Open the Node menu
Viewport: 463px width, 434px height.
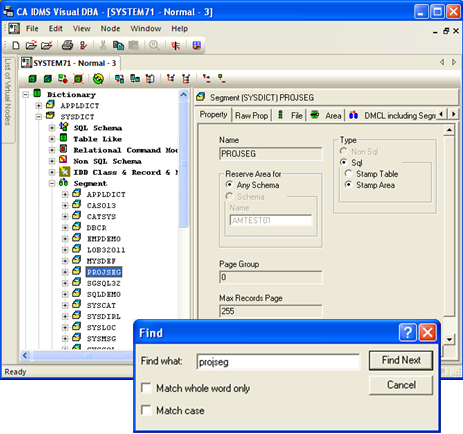click(x=110, y=29)
